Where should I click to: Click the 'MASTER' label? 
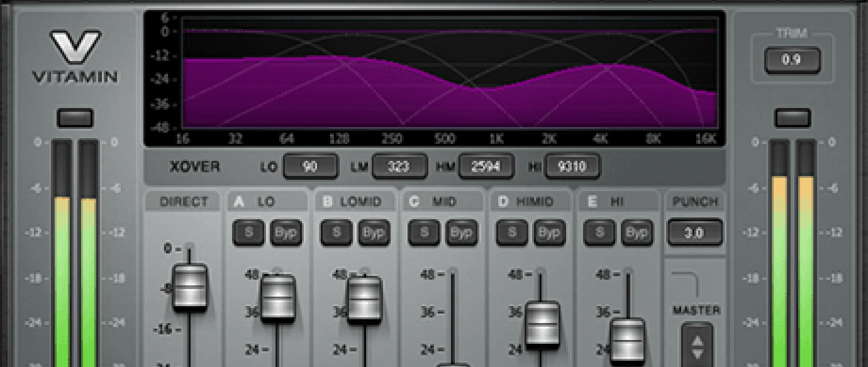point(696,310)
